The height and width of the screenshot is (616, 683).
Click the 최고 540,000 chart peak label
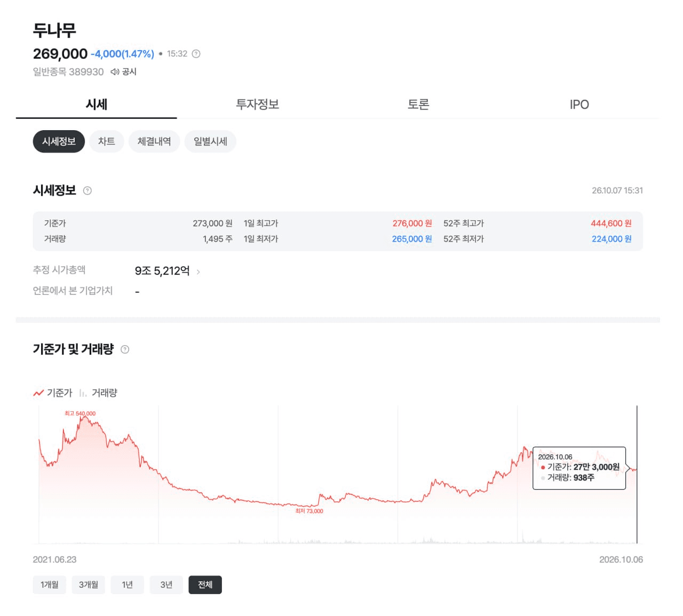click(x=80, y=413)
